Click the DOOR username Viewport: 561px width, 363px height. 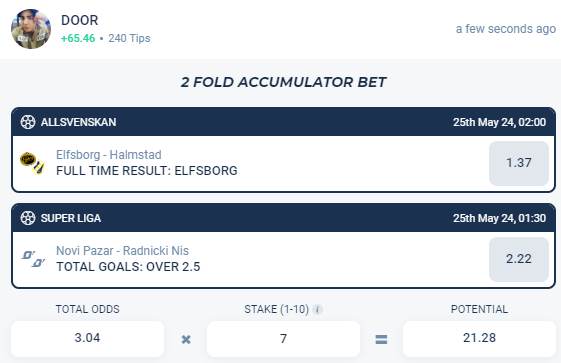[x=79, y=20]
